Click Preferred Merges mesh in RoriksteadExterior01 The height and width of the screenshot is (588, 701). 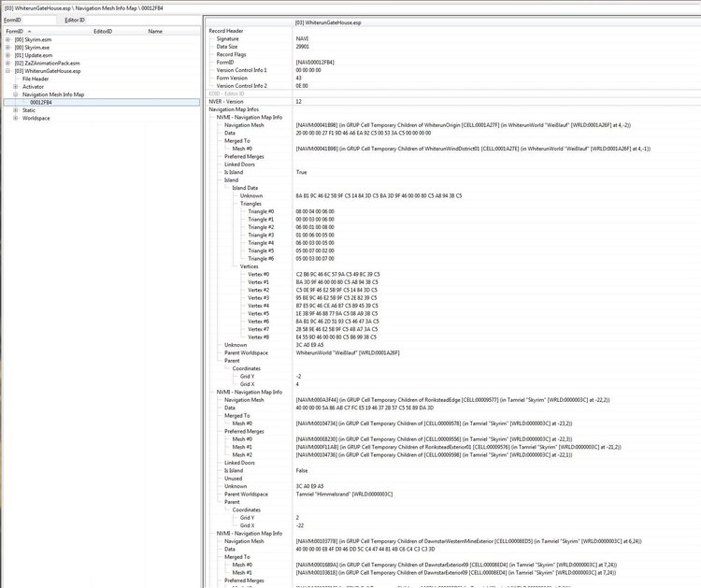pyautogui.click(x=458, y=447)
